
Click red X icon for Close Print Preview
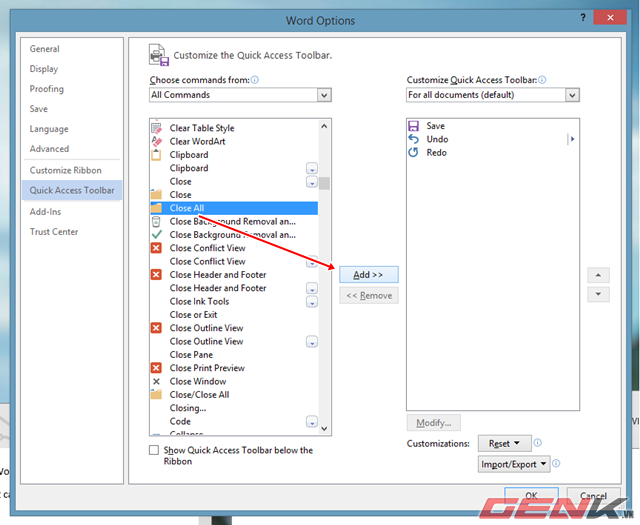point(156,368)
